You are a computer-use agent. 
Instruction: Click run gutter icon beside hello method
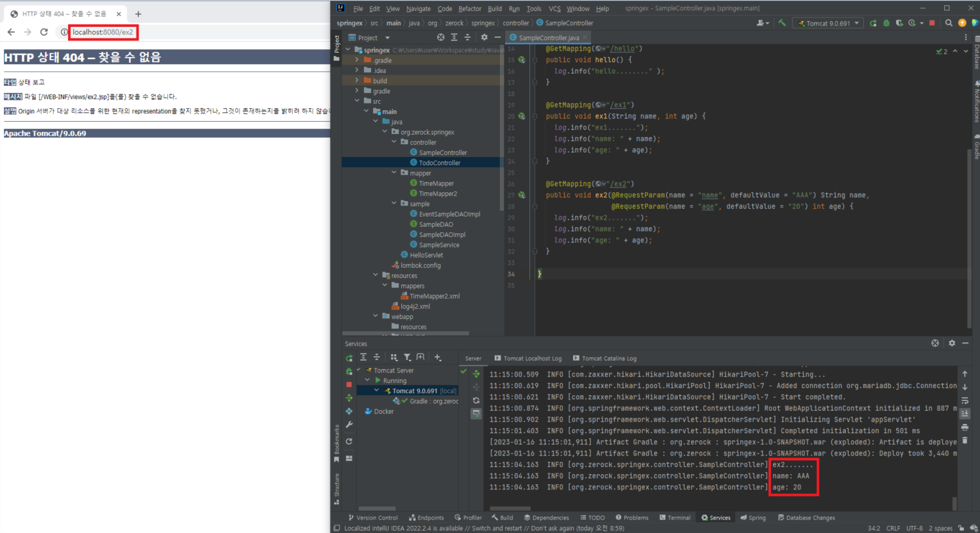[522, 60]
